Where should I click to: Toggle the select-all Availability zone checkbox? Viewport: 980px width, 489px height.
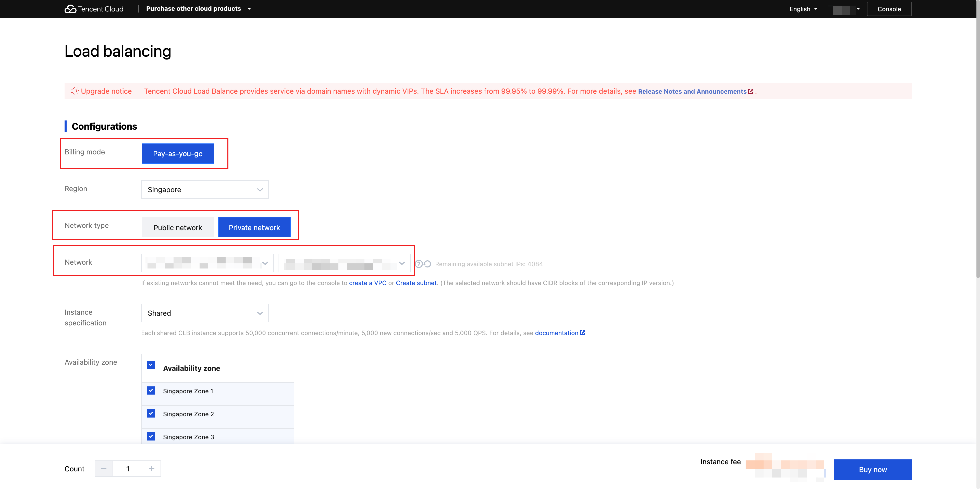click(x=151, y=365)
